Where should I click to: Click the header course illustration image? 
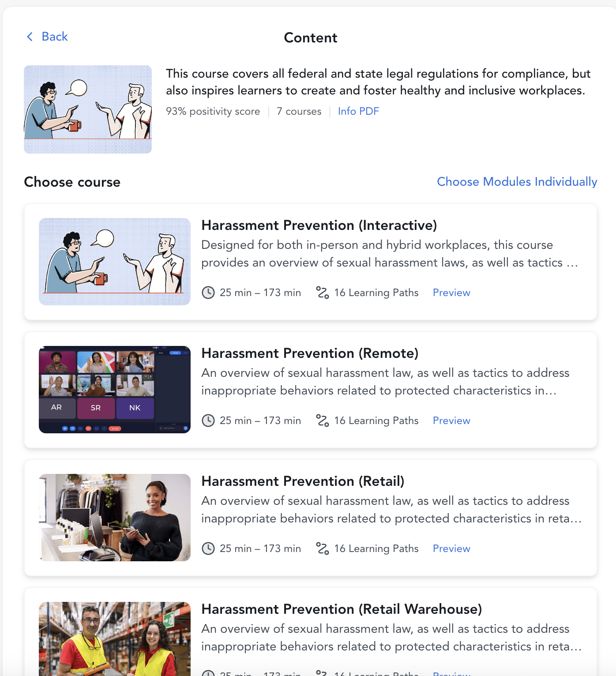point(88,109)
